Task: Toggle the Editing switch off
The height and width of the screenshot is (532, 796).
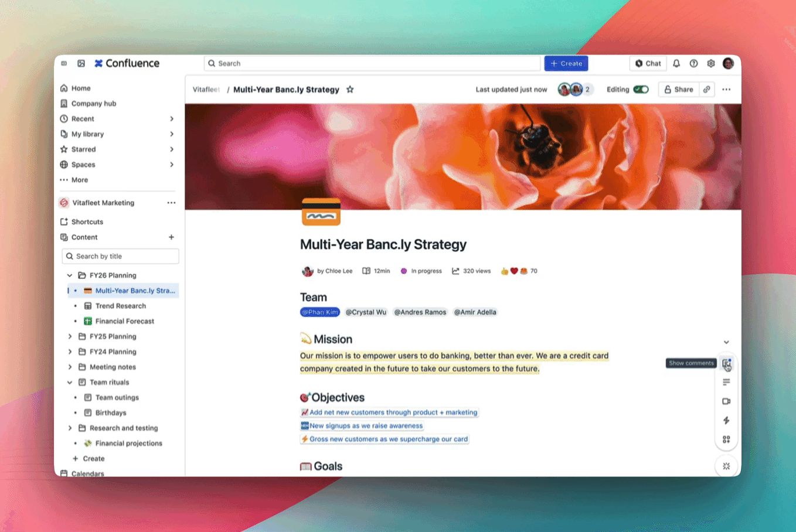Action: [641, 90]
